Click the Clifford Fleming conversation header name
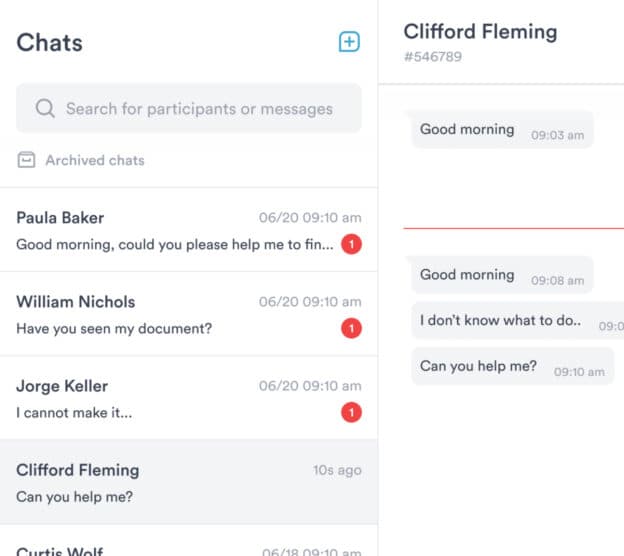This screenshot has width=624, height=556. click(480, 31)
